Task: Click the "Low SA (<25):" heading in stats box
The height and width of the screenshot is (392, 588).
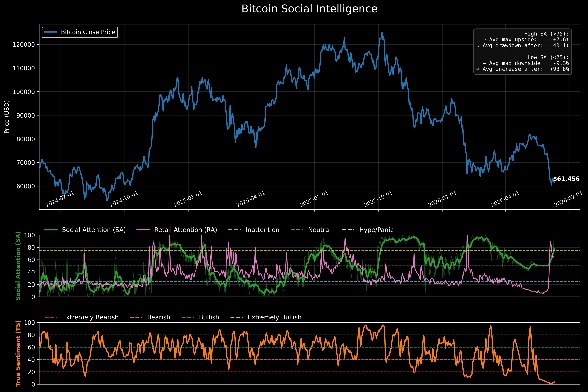Action: point(548,57)
